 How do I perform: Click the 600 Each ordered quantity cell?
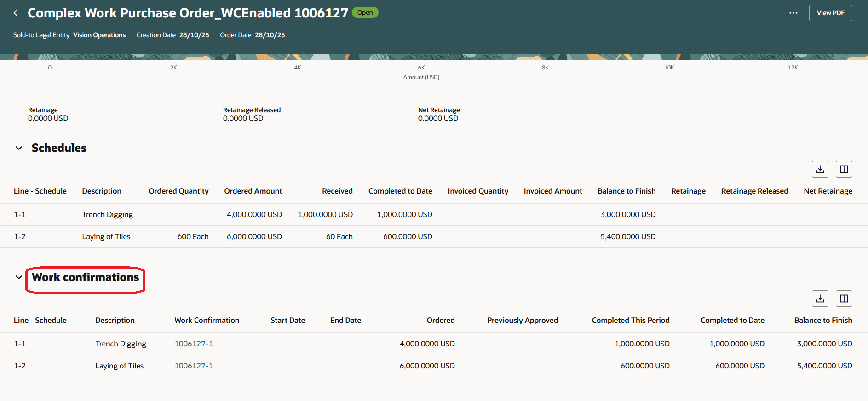coord(193,236)
